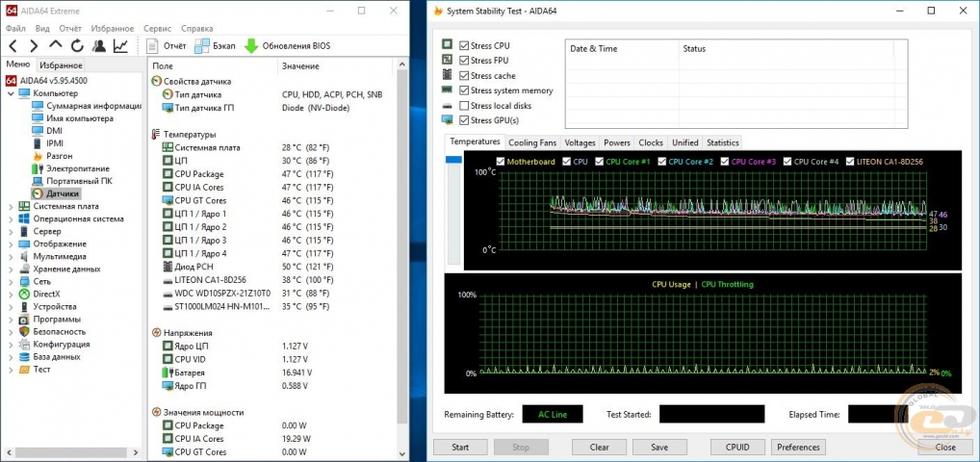
Task: Click the Бэкап backup icon
Action: tap(202, 45)
